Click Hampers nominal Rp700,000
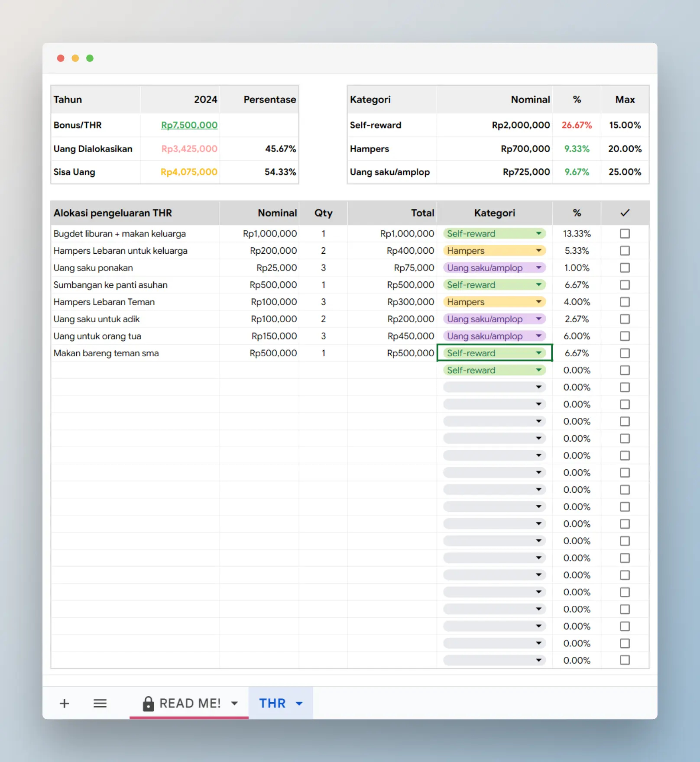 [x=494, y=149]
